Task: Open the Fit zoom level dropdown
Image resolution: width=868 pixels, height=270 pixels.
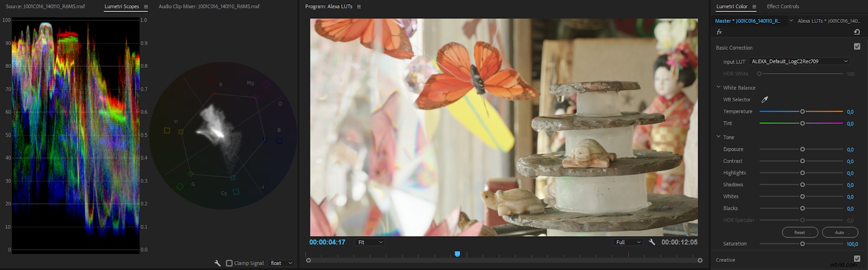Action: (x=370, y=242)
